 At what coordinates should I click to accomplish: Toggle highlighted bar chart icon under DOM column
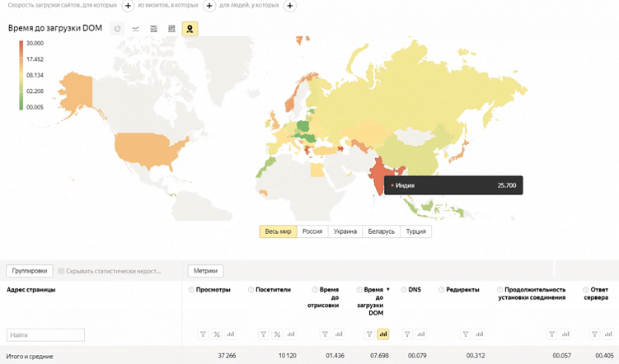pos(382,334)
